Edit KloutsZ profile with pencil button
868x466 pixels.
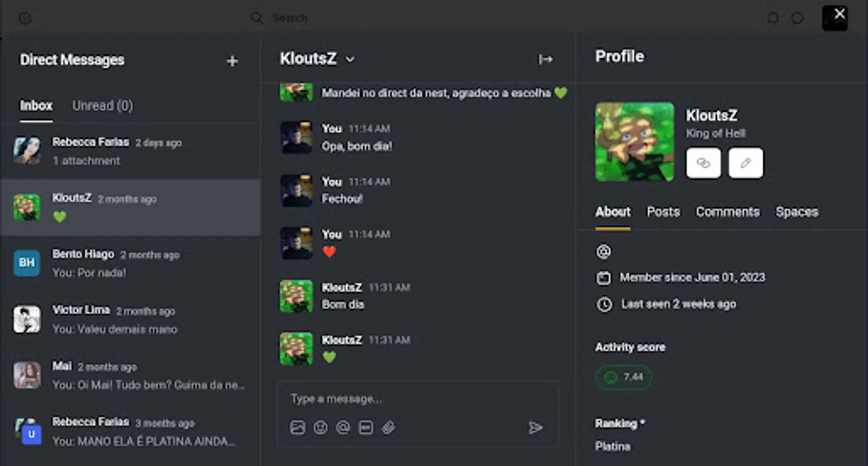click(746, 163)
